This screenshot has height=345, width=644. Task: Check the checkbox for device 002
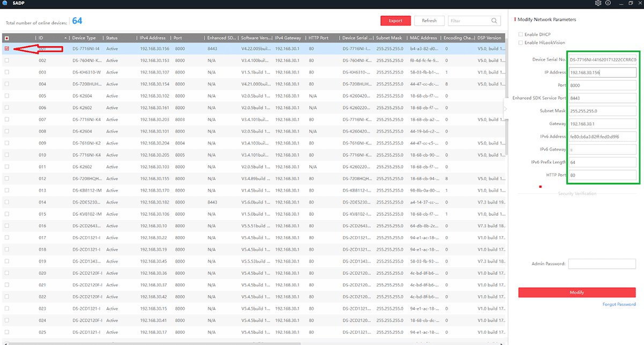point(6,61)
